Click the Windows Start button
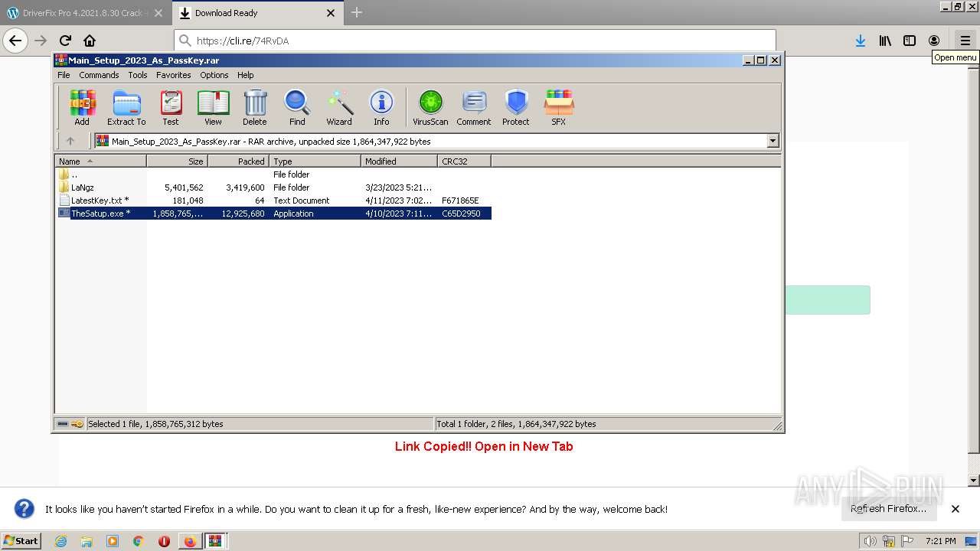 (x=21, y=541)
